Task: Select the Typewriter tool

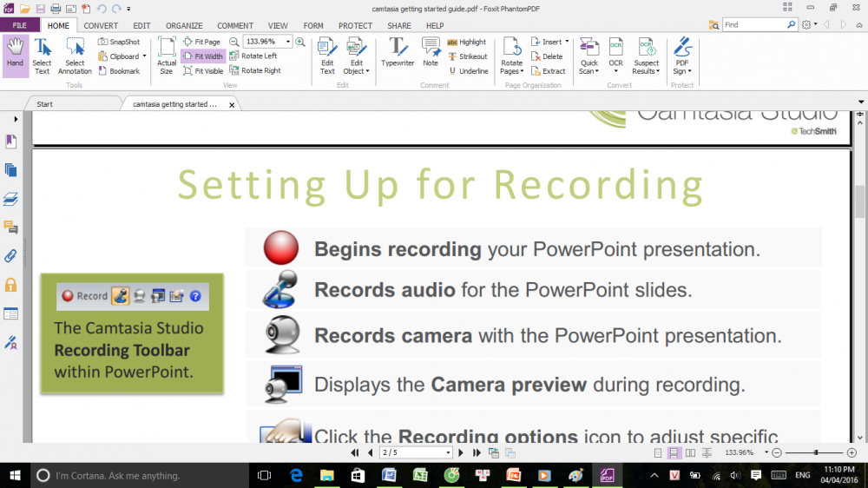Action: coord(398,53)
